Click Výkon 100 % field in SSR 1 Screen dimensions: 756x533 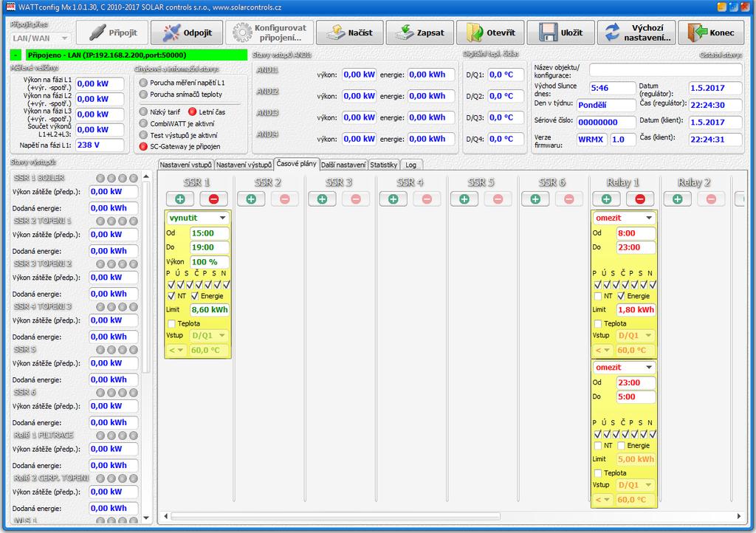tap(209, 261)
